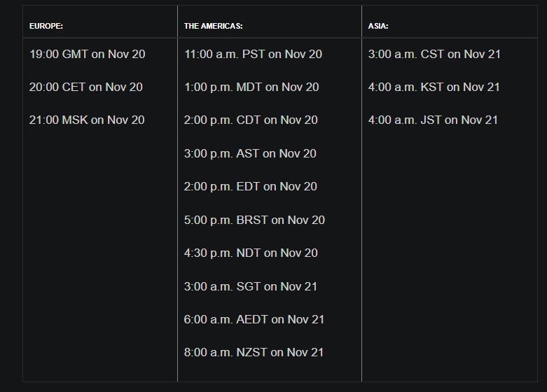The width and height of the screenshot is (547, 392).
Task: Select the 19:00 GMT on Nov 20 entry
Action: click(x=88, y=54)
